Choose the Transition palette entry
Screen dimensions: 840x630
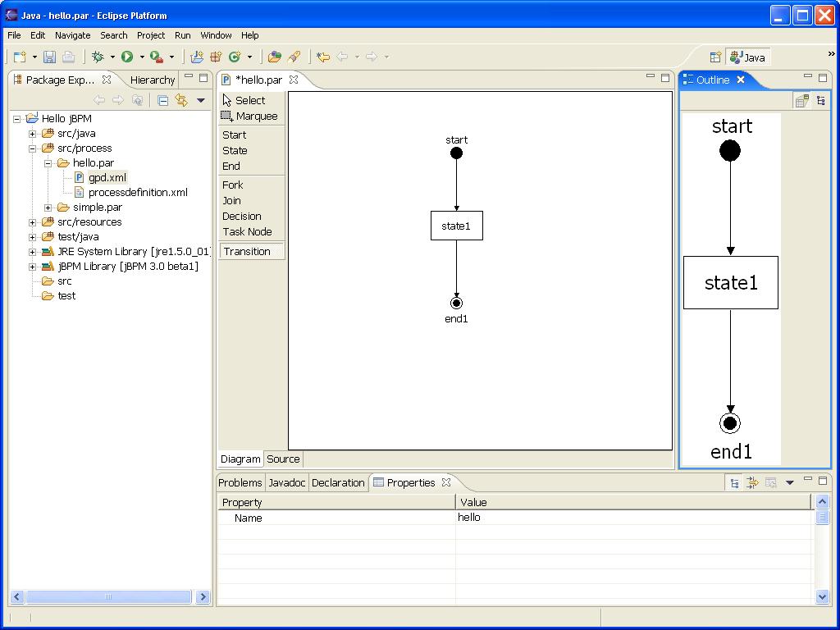click(x=251, y=251)
